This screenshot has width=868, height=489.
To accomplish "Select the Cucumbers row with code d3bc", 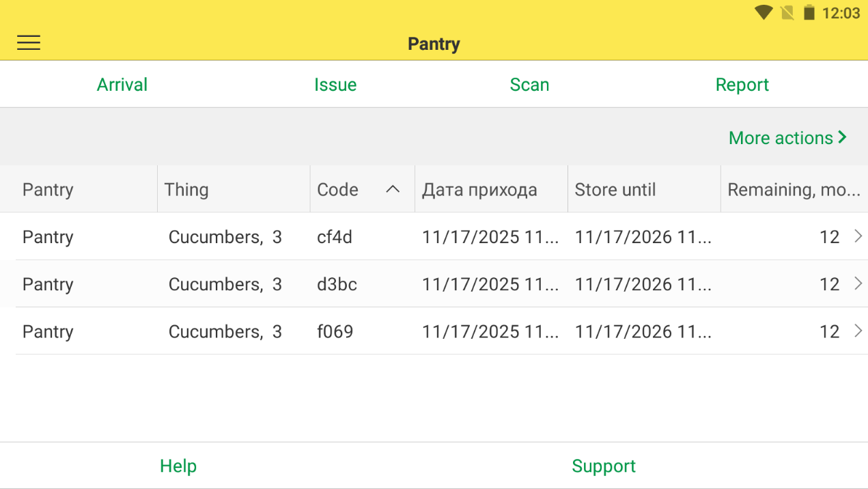I will coord(337,284).
